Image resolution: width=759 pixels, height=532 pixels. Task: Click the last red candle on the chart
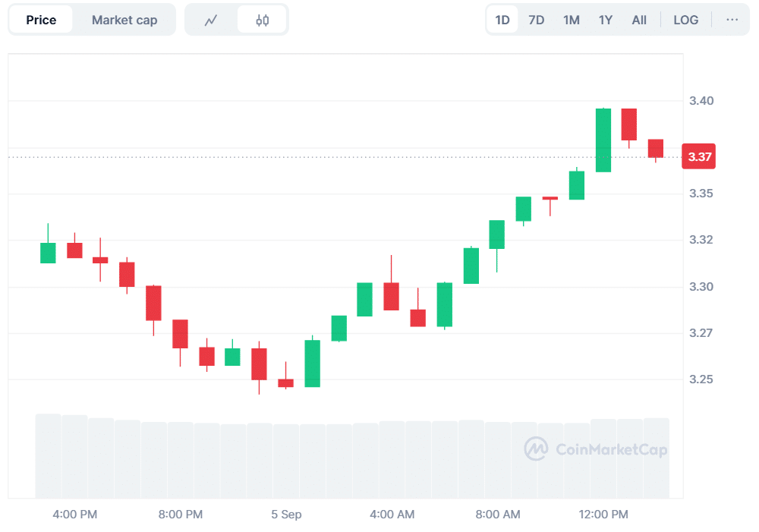[656, 149]
